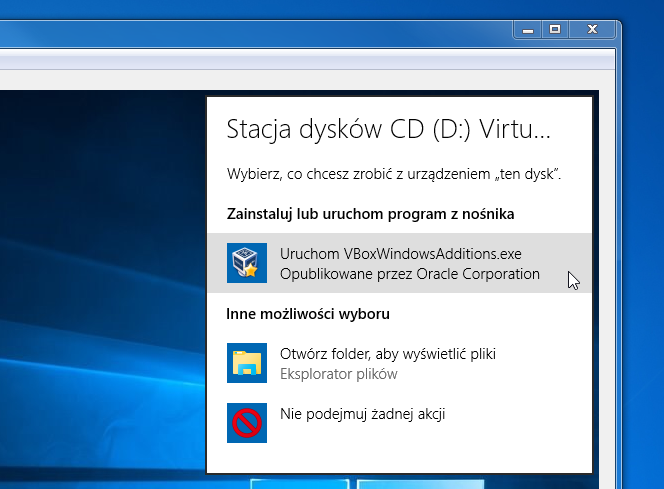Click the 'Opublikowane przez Oracle Corporation' text

pos(409,274)
